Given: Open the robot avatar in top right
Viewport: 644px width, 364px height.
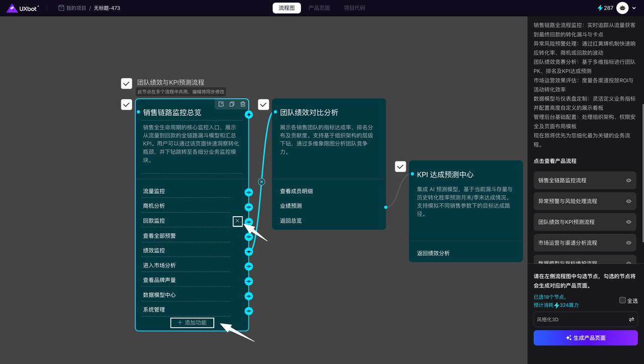Looking at the screenshot, I should pos(623,8).
